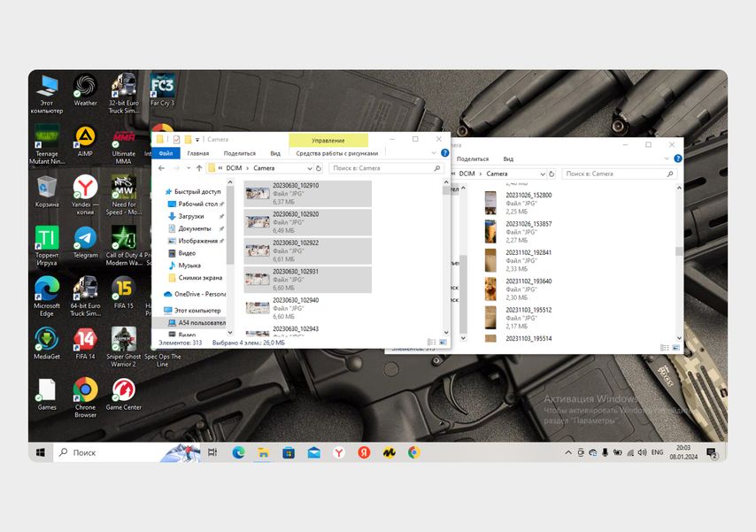The image size is (756, 532).
Task: Open the Telegram desktop shortcut
Action: (x=85, y=243)
